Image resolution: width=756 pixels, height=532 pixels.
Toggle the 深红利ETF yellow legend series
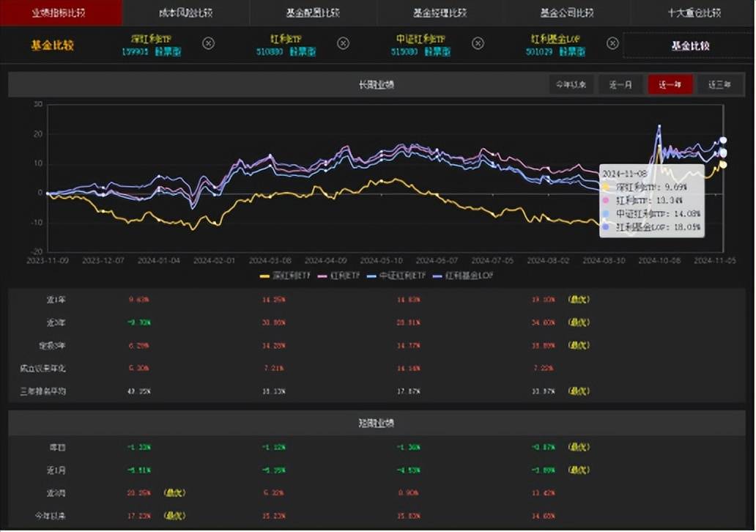point(285,276)
